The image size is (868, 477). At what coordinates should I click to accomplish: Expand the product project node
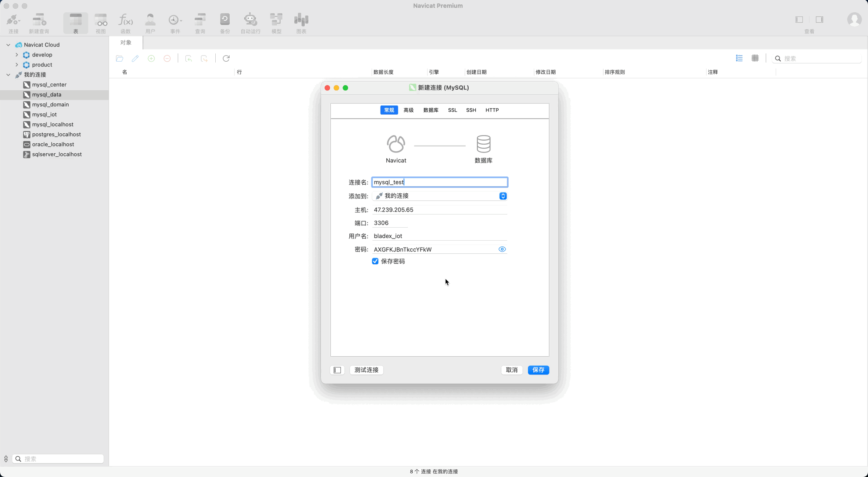17,65
